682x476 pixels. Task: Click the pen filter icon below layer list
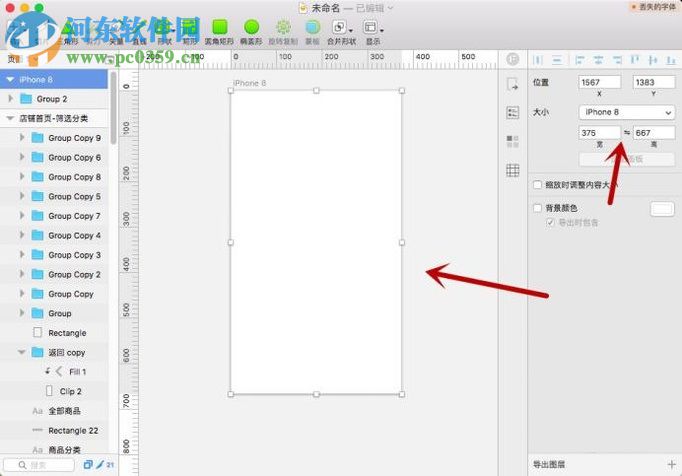100,465
